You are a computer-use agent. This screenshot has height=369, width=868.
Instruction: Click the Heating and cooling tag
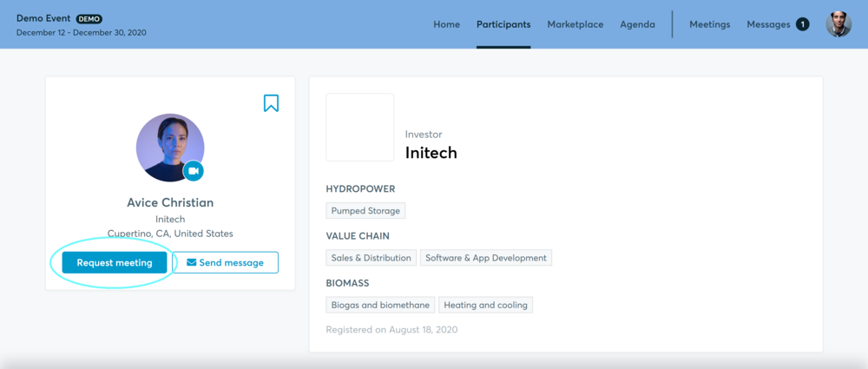[x=486, y=305]
